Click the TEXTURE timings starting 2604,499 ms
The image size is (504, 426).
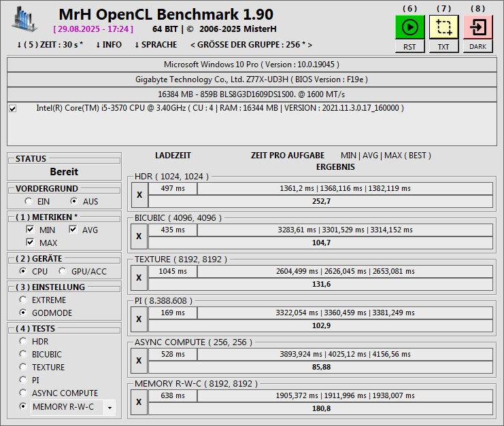click(x=346, y=271)
